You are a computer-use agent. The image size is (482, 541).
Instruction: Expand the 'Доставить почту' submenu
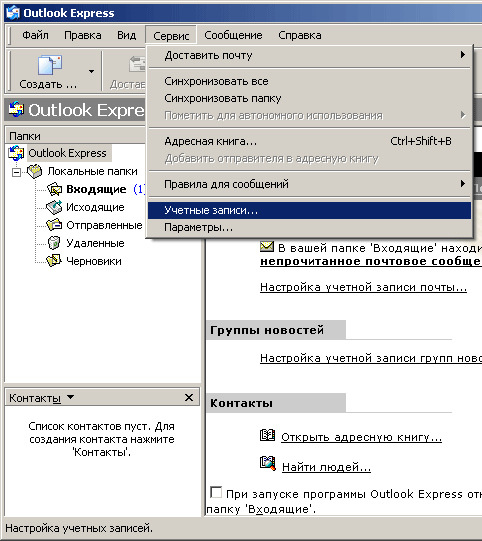coord(309,55)
